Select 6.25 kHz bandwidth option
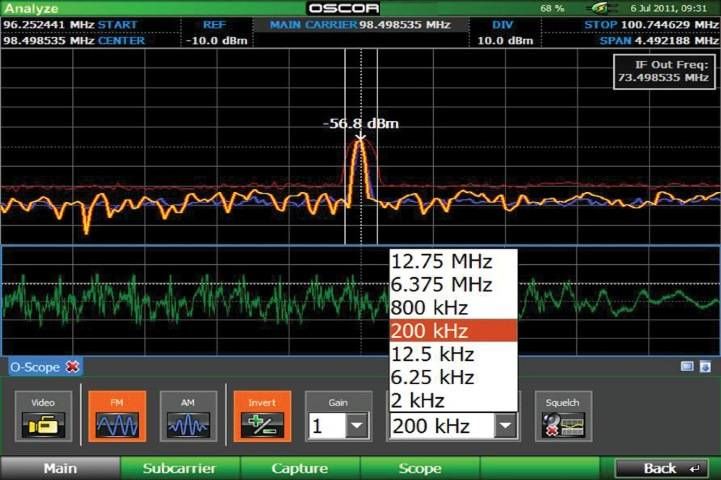 tap(453, 377)
